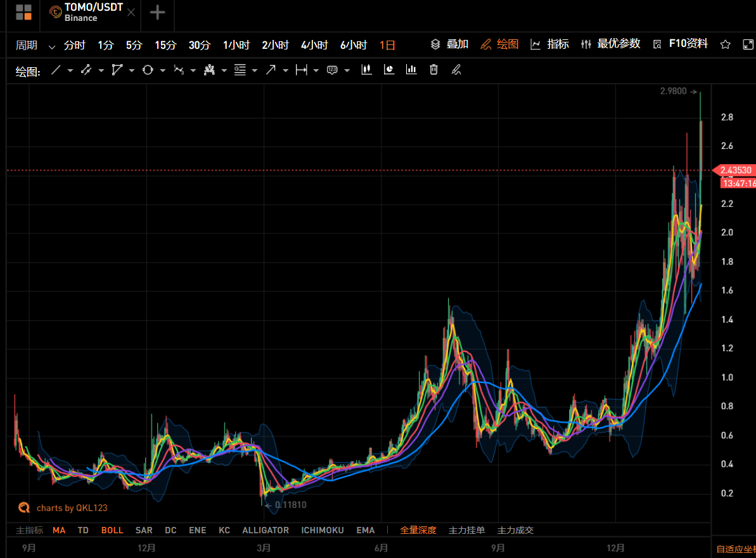756x558 pixels.
Task: Open the 指标 indicators panel
Action: pos(550,44)
